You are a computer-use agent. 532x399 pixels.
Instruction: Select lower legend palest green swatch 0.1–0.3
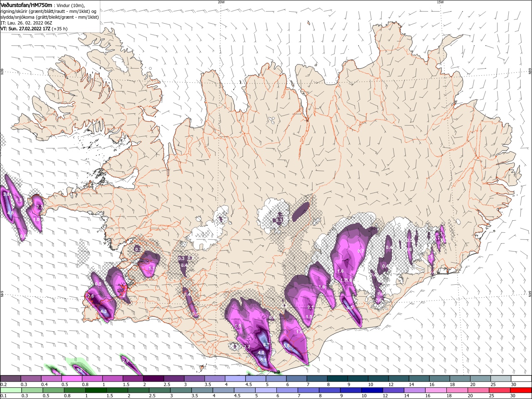point(10,390)
